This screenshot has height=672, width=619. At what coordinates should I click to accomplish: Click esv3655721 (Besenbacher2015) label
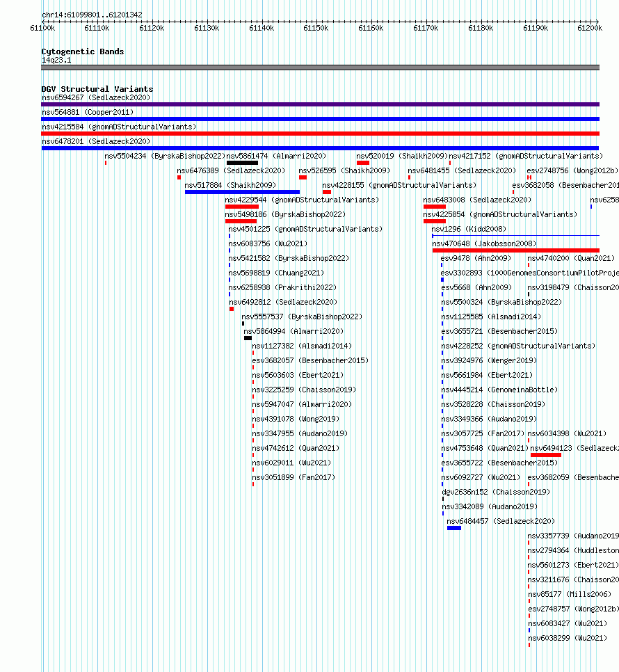point(499,331)
